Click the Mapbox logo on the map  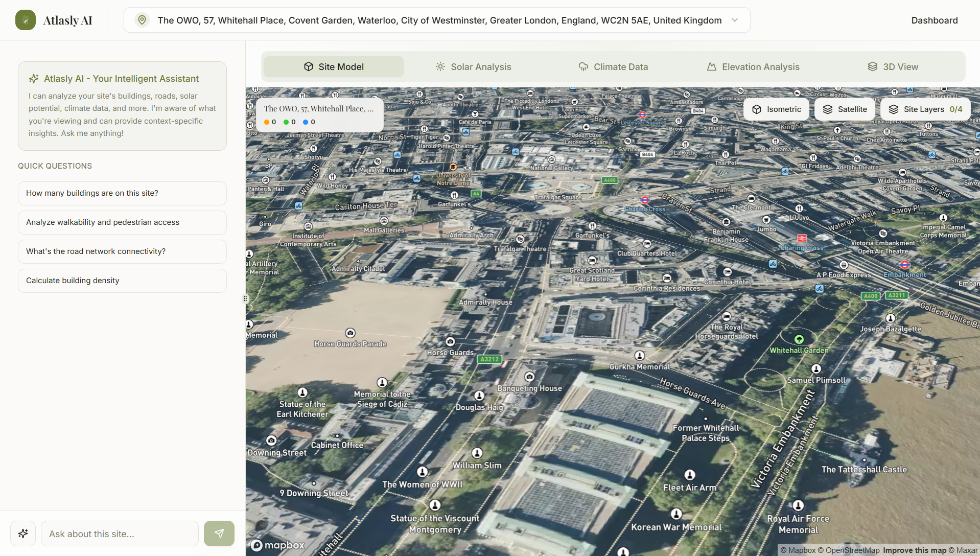[x=277, y=545]
